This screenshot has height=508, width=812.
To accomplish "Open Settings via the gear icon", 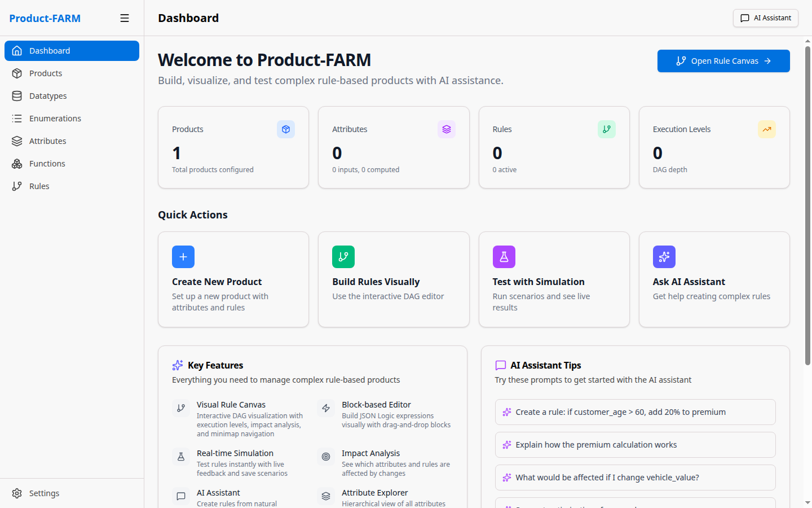I will click(x=17, y=493).
